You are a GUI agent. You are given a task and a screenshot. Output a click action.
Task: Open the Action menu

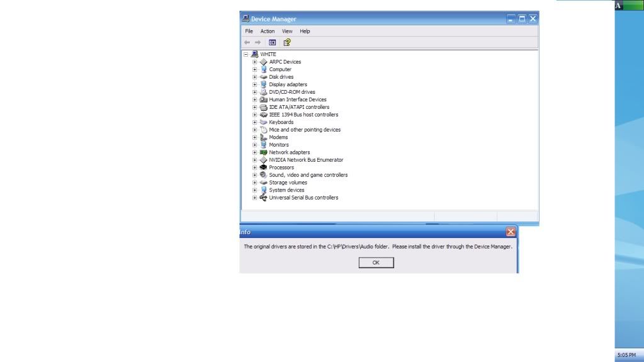coord(268,31)
